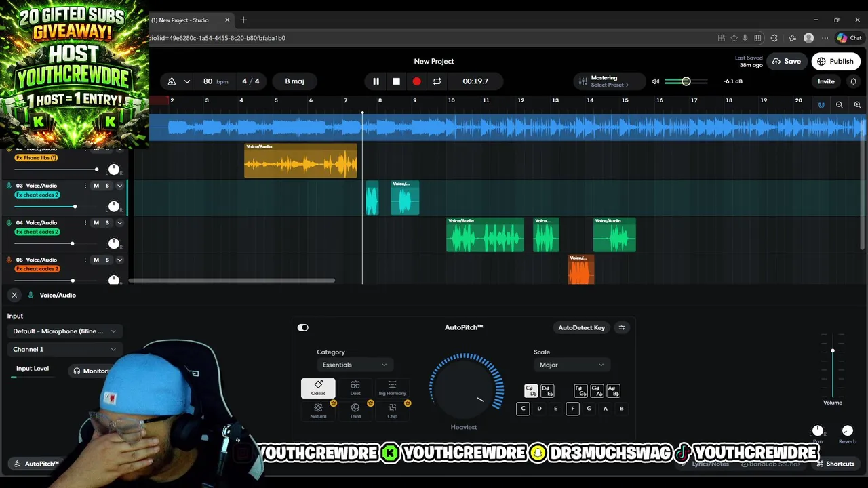Viewport: 868px width, 488px height.
Task: Mute track 05 Voice/Audio
Action: pyautogui.click(x=96, y=260)
